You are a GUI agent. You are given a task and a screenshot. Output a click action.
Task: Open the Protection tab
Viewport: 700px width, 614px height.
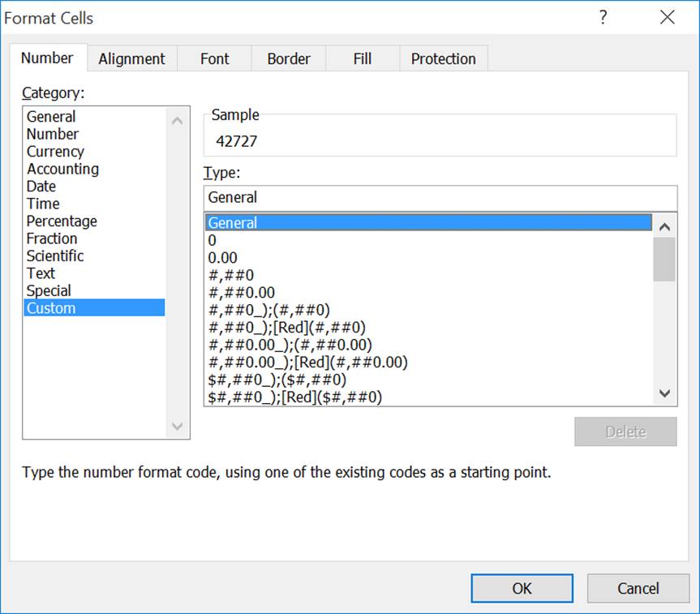444,58
